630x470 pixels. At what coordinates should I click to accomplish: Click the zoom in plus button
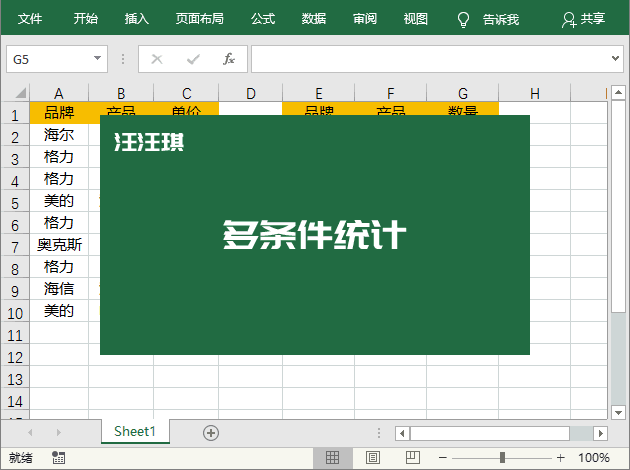pyautogui.click(x=561, y=458)
